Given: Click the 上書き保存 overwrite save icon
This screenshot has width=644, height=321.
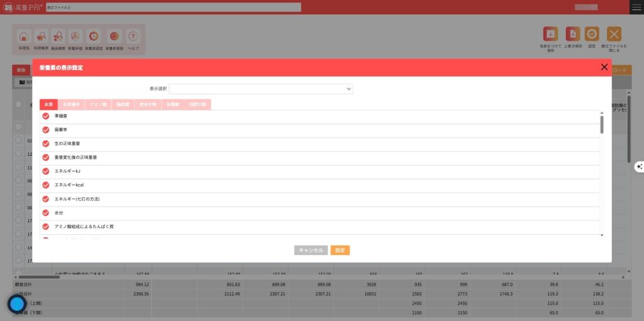Looking at the screenshot, I should [x=572, y=35].
